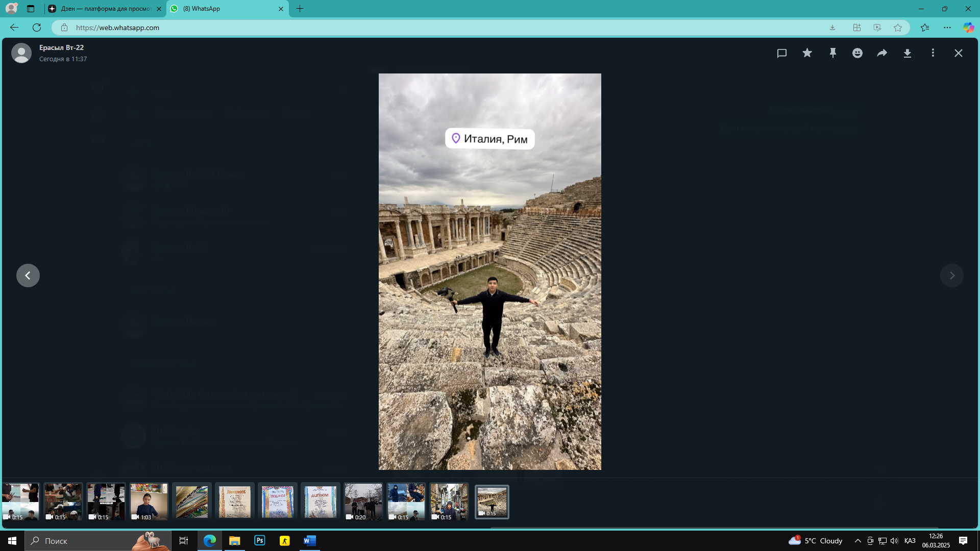The height and width of the screenshot is (551, 980).
Task: Star the current media message
Action: tap(807, 53)
